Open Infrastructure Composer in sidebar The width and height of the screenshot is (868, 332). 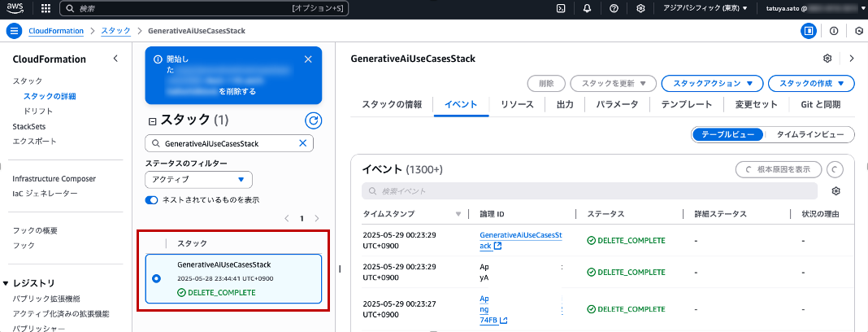pyautogui.click(x=54, y=178)
